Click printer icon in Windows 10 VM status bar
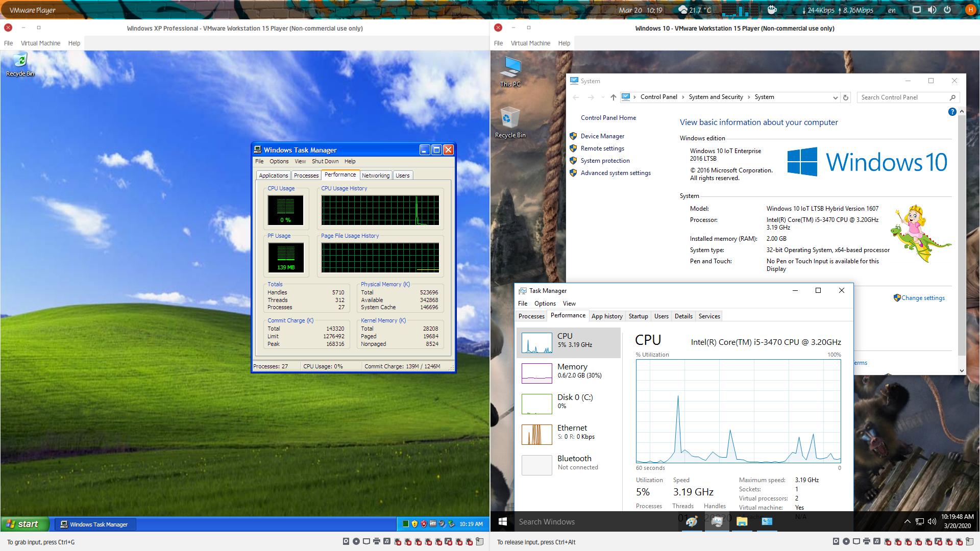The width and height of the screenshot is (980, 551). pyautogui.click(x=867, y=541)
